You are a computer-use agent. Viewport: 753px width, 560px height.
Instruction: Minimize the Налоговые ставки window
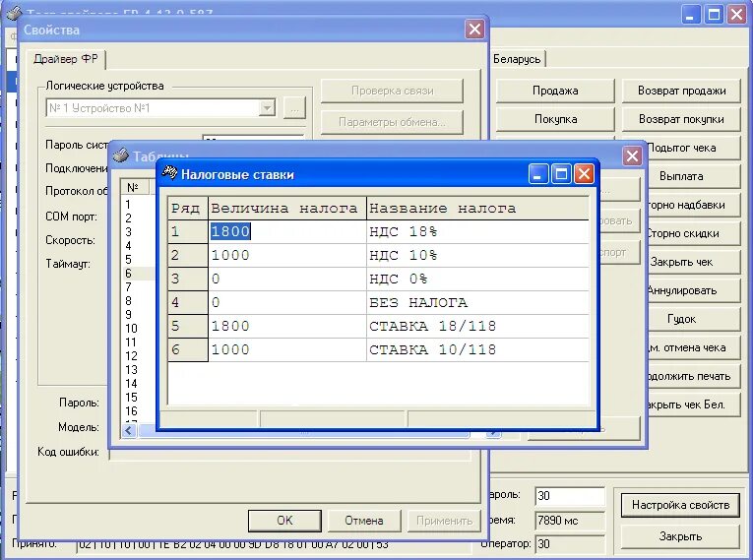click(x=538, y=173)
